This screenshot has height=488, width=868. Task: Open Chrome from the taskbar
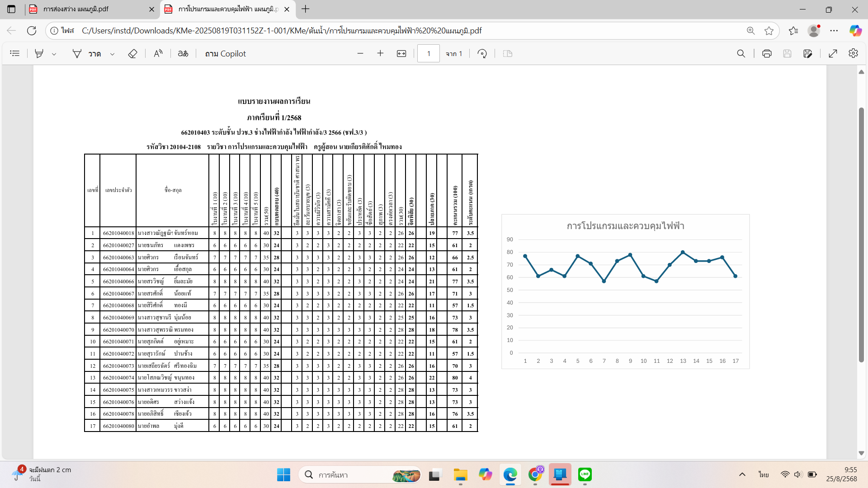[x=535, y=474]
